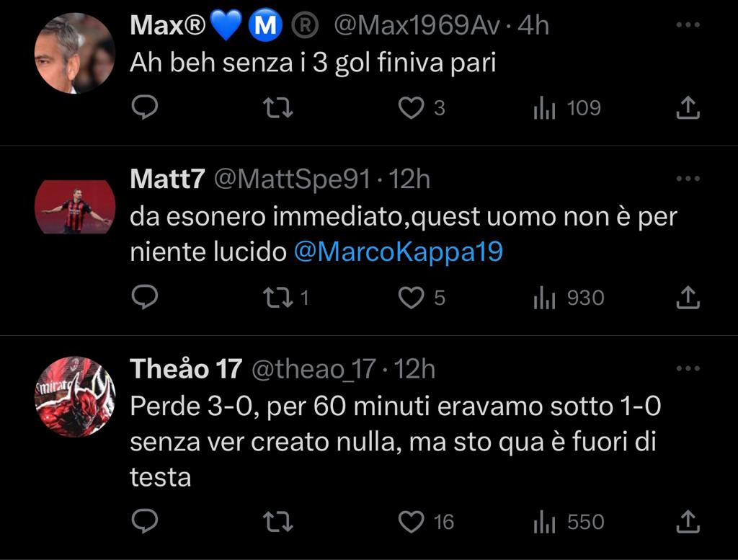Retweet Theåo 17's Perde 3-0 post
738x560 pixels.
[x=278, y=521]
